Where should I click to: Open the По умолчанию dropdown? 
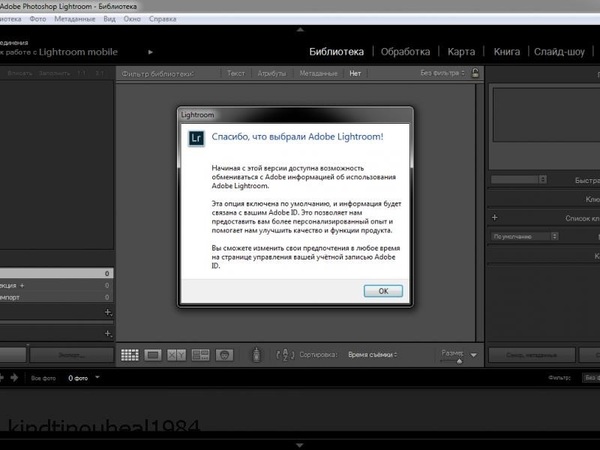tap(524, 236)
